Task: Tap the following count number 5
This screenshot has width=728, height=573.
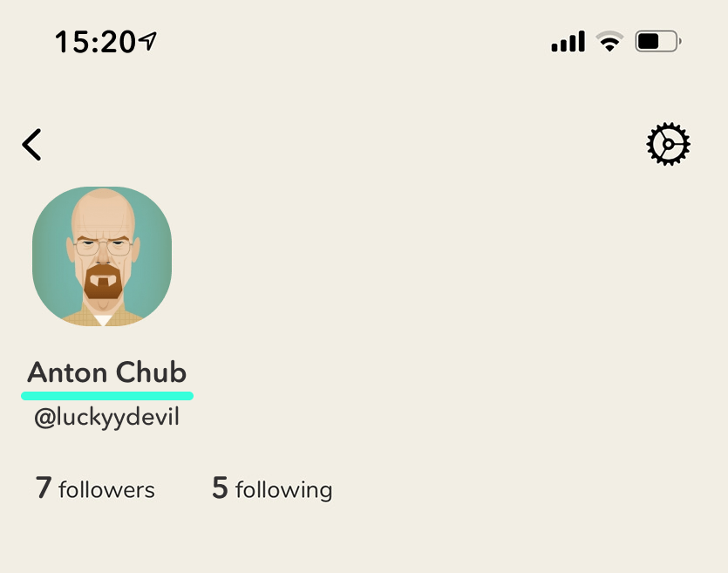Action: click(220, 488)
